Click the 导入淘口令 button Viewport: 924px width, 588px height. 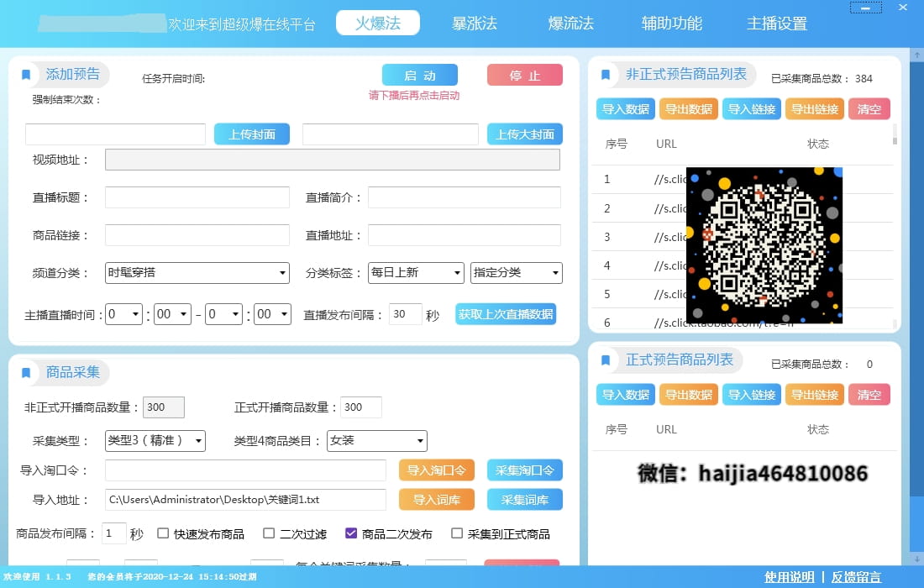(x=436, y=470)
